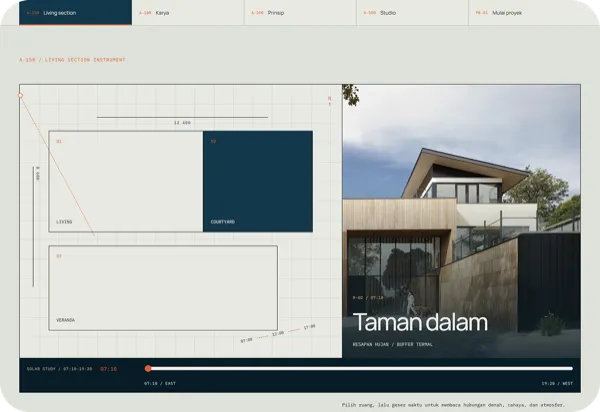Click the middle of the solar study track
The image size is (600, 412).
pos(359,368)
